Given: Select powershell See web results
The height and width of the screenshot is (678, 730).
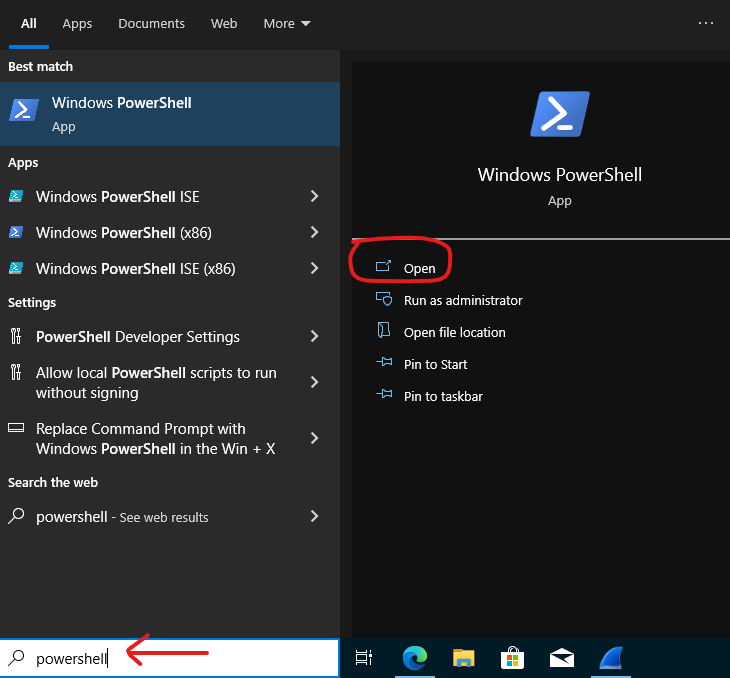Looking at the screenshot, I should pyautogui.click(x=170, y=517).
